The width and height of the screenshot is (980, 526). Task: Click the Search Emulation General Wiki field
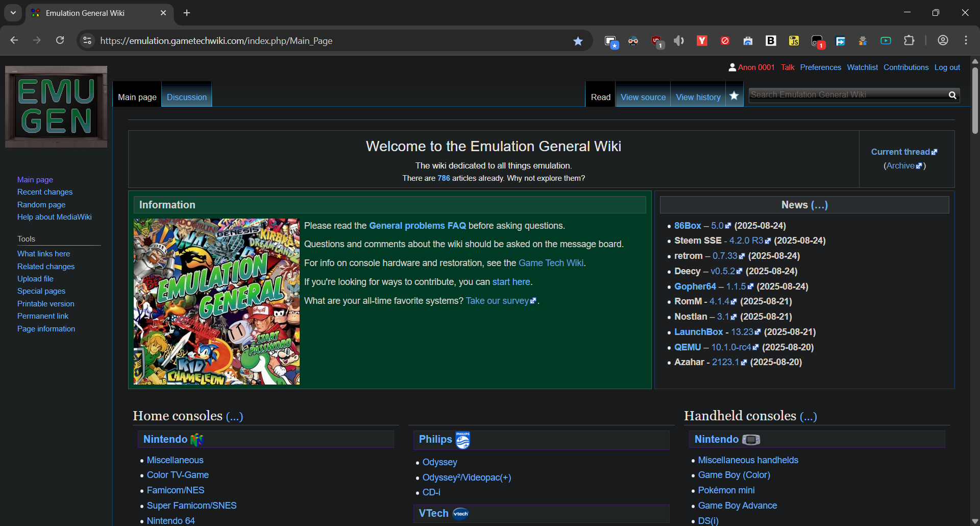(848, 95)
